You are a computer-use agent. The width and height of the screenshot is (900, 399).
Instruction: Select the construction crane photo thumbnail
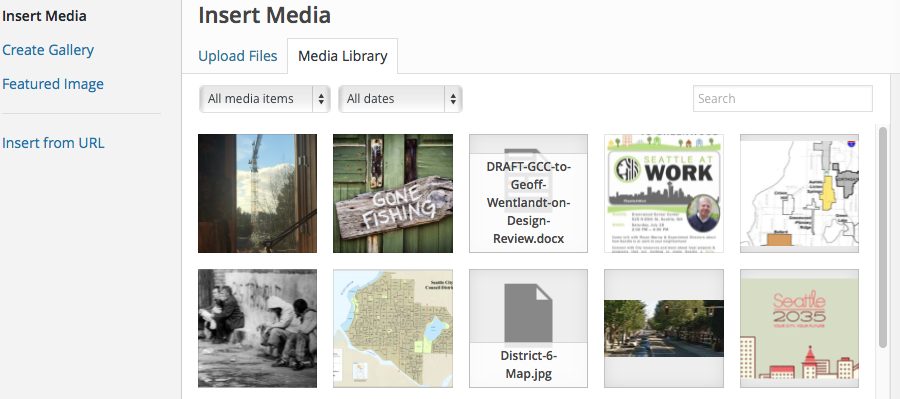point(257,193)
